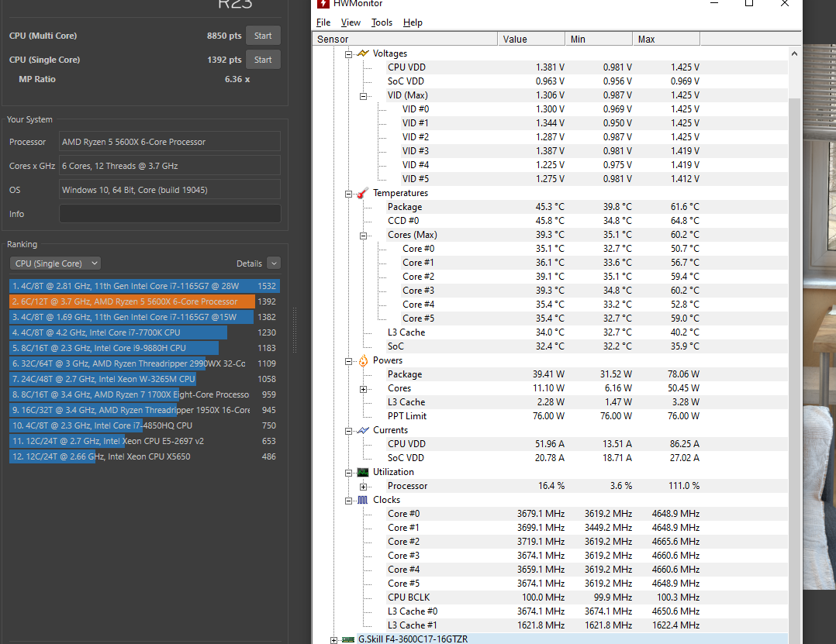Click the HWMonitor app title icon

coord(323,4)
